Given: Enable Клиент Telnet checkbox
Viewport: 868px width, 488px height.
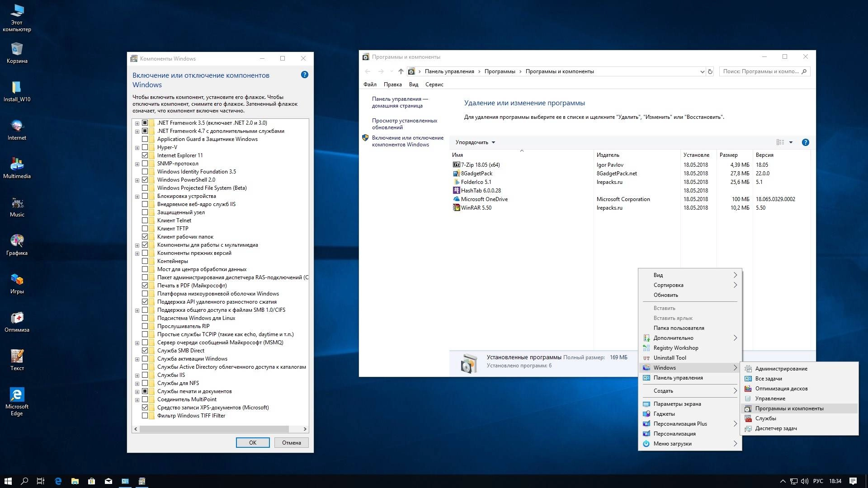Looking at the screenshot, I should coord(145,221).
